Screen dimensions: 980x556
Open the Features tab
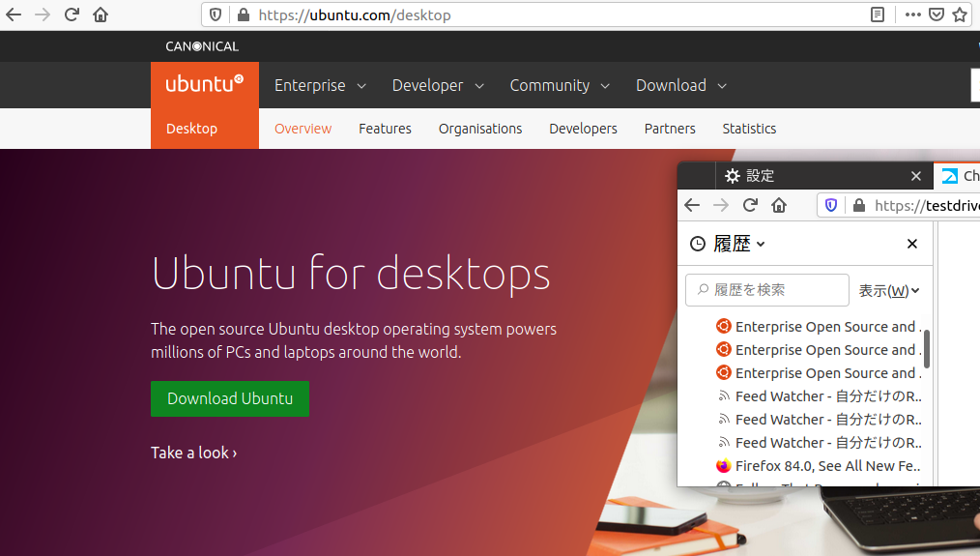[x=385, y=129]
